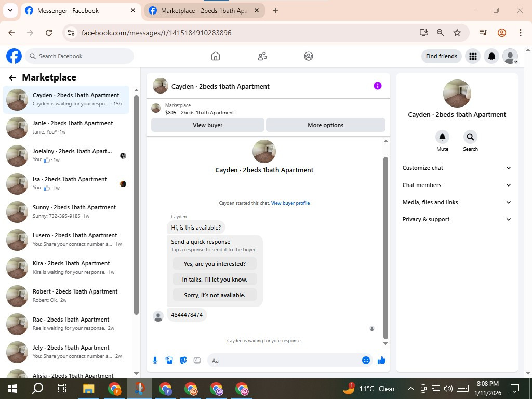This screenshot has height=399, width=532.
Task: Open the browser zoom magnifier icon
Action: tap(441, 33)
